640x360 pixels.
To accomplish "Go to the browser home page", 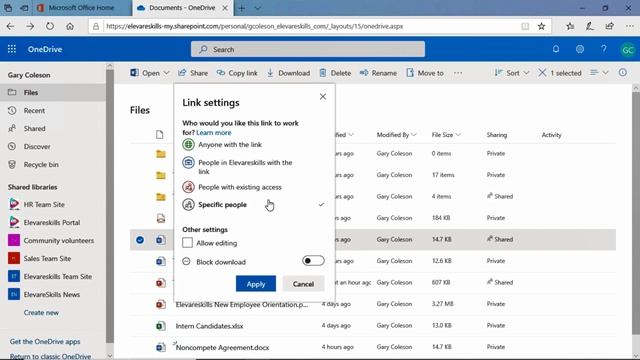I will 70,26.
